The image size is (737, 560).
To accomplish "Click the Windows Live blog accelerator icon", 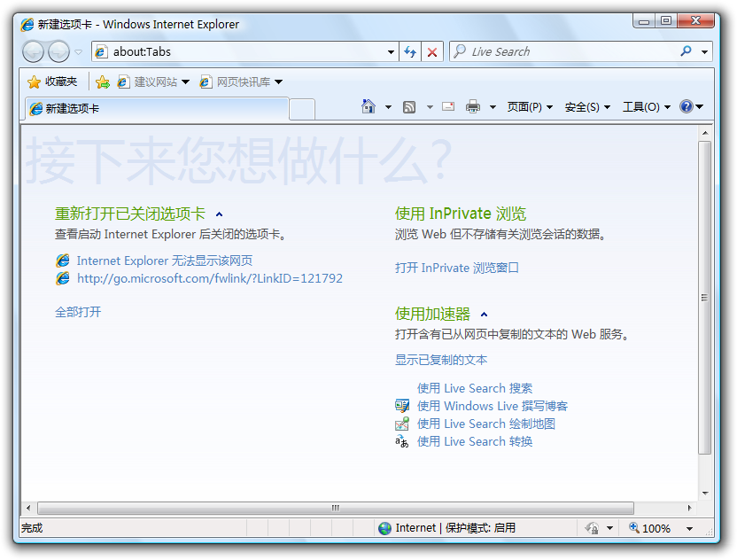I will [402, 406].
